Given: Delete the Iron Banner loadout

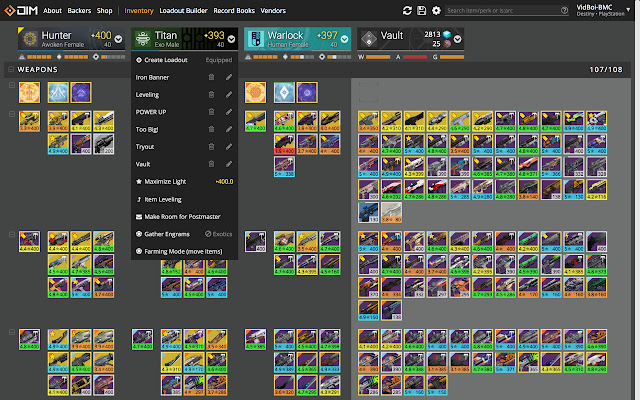Looking at the screenshot, I should (x=211, y=76).
